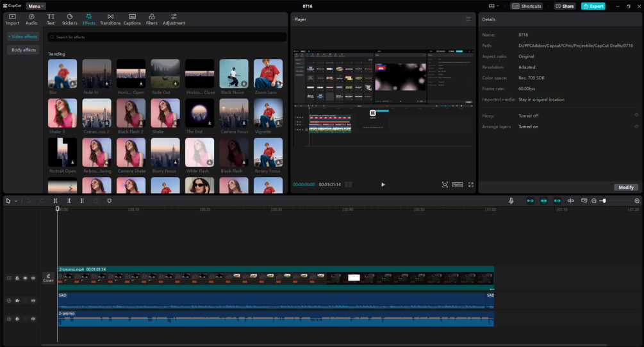Open the Captions tab
Image resolution: width=644 pixels, height=347 pixels.
tap(132, 19)
